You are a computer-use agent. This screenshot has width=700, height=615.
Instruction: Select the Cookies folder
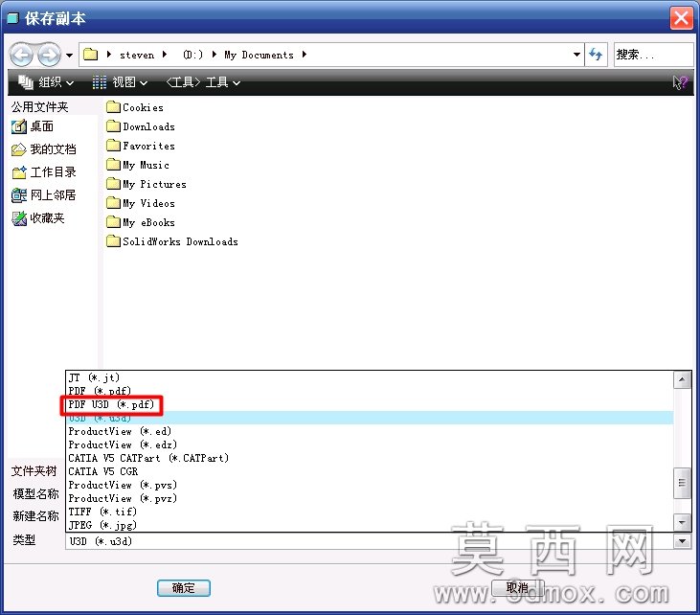(135, 107)
